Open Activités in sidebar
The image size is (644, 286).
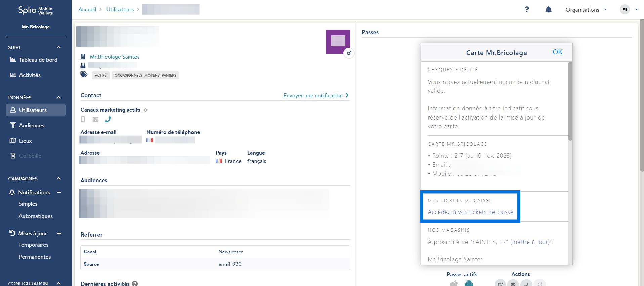pos(36,75)
